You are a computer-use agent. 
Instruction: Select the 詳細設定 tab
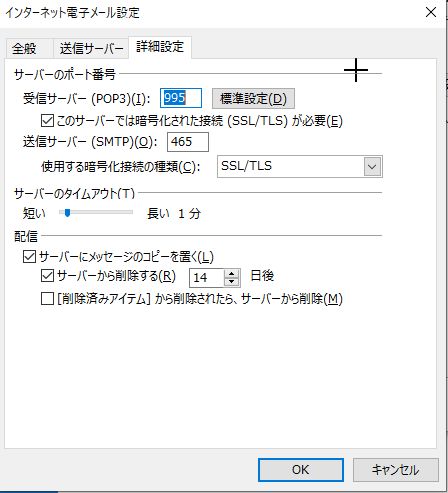pyautogui.click(x=160, y=47)
